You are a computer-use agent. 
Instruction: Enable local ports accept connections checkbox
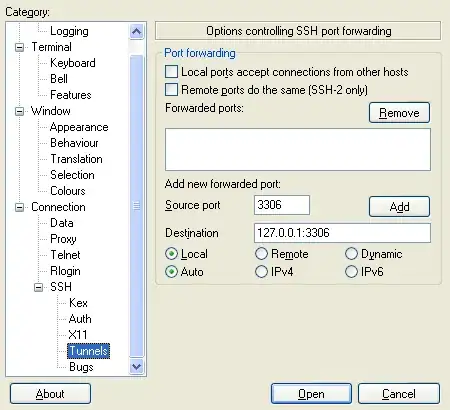click(171, 72)
